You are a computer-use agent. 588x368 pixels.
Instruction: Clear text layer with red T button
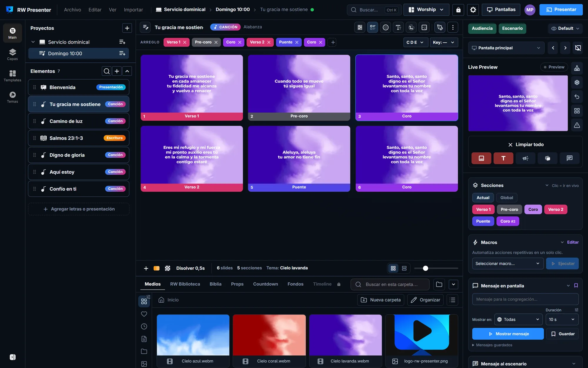pyautogui.click(x=503, y=158)
